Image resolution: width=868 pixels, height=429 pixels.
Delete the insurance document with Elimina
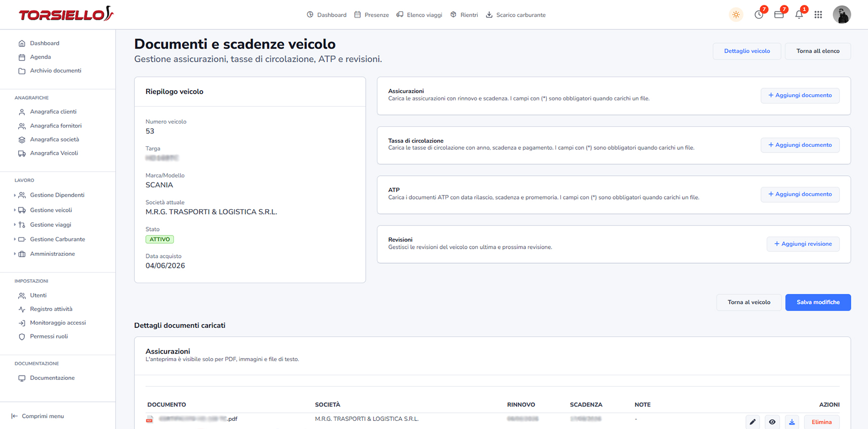tap(821, 422)
